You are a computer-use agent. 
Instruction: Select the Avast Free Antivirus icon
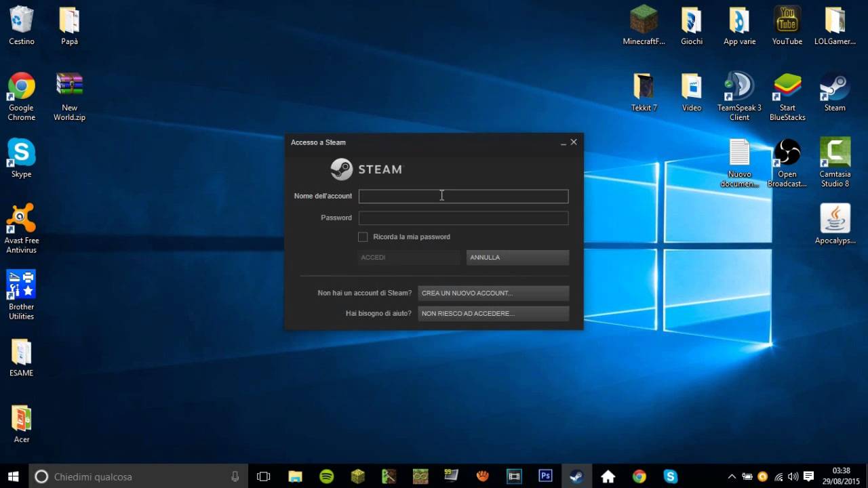click(22, 229)
